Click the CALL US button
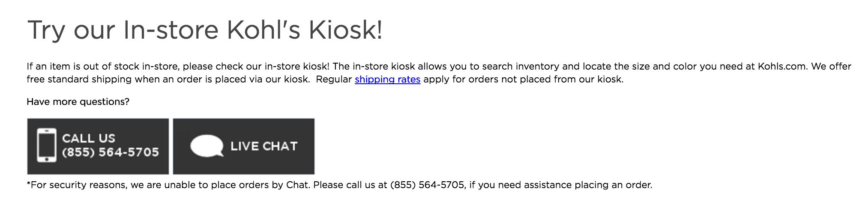This screenshot has width=868, height=201. point(98,146)
